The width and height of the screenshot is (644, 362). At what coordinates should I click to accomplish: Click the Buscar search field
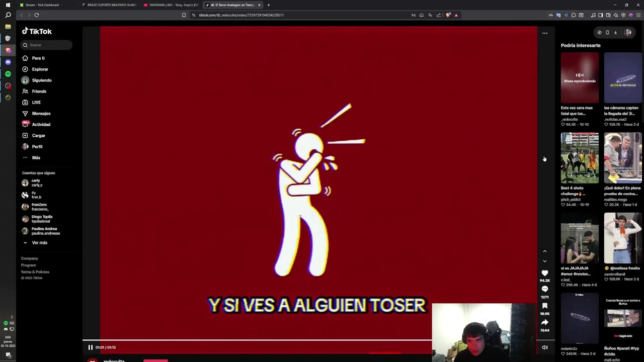coord(46,45)
